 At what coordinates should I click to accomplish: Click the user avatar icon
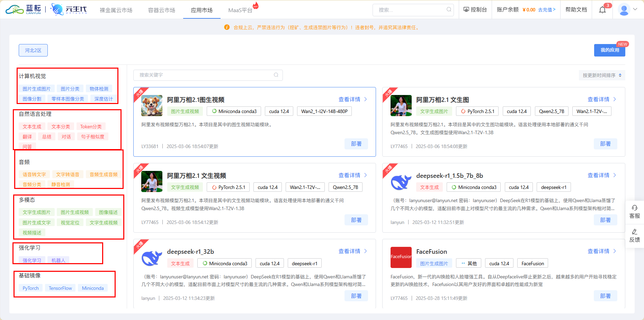click(624, 10)
